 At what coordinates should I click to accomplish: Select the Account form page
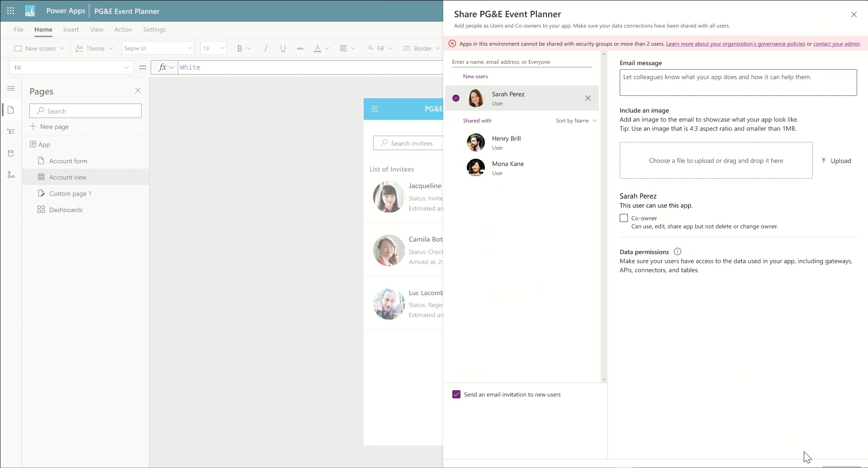(x=85, y=161)
